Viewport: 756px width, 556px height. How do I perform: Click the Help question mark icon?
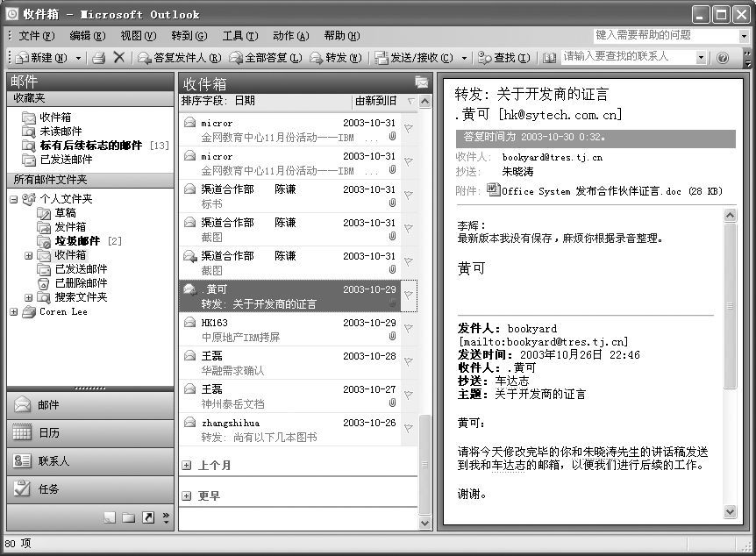723,58
